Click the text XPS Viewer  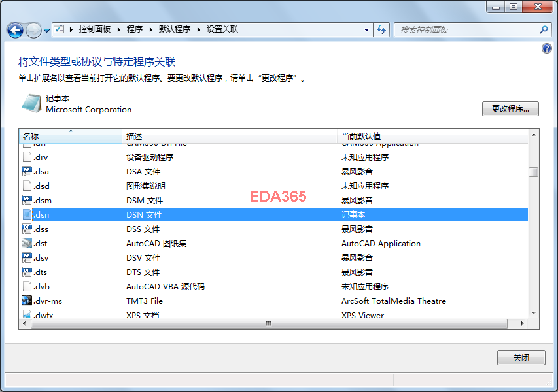362,315
